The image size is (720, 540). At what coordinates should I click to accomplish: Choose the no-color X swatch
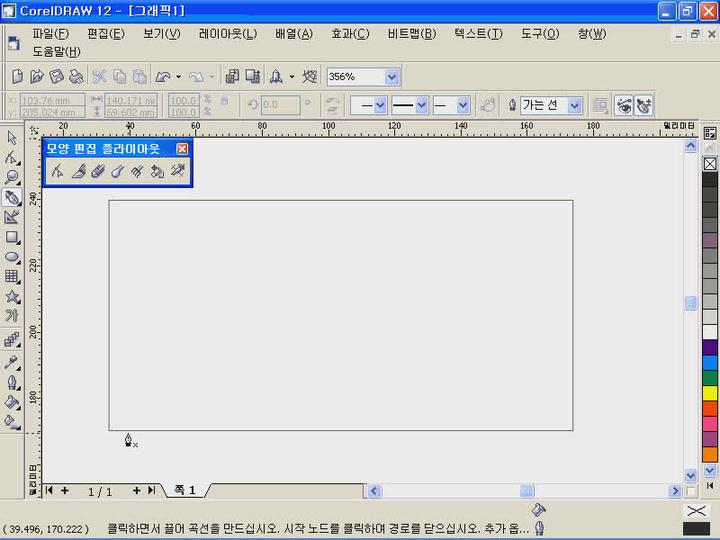pos(710,163)
